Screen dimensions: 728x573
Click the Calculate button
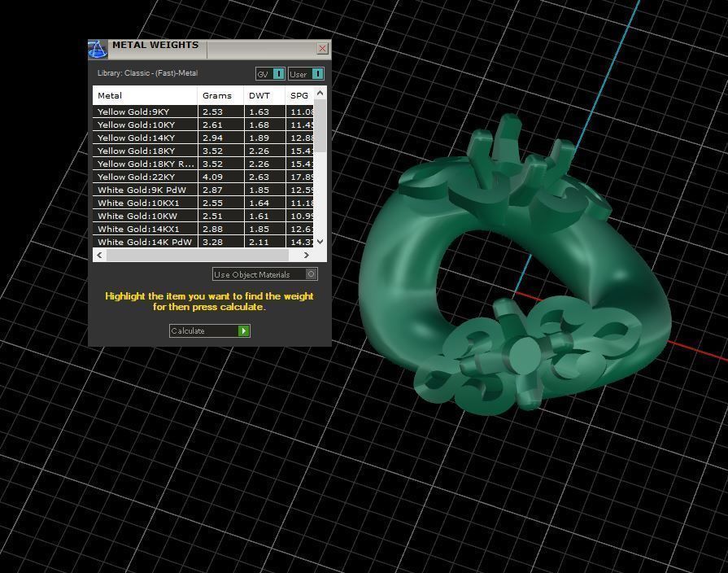[x=210, y=331]
